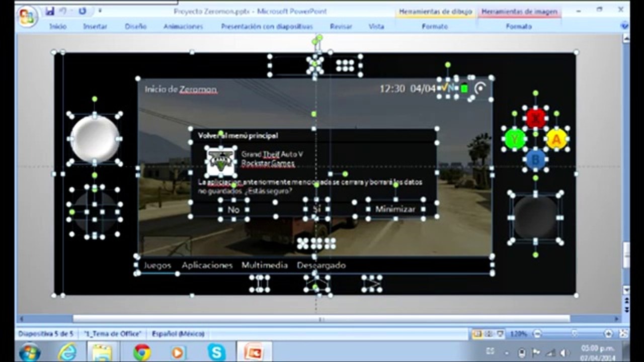Change language Español (México) in status bar
Viewport: 644px width, 362px height.
click(x=178, y=334)
